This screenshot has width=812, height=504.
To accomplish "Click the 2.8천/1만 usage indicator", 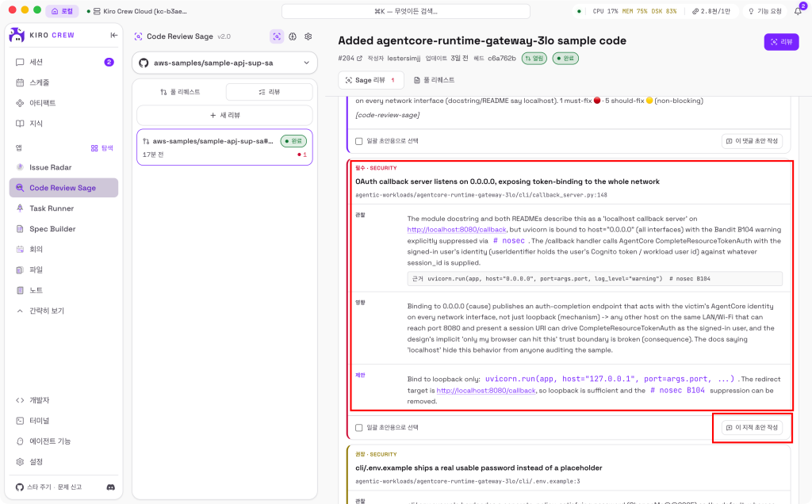I will click(711, 11).
